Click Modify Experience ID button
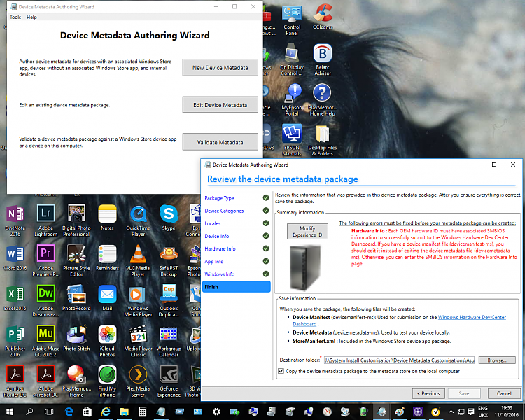Screen dimensions: 525x420 [x=307, y=232]
